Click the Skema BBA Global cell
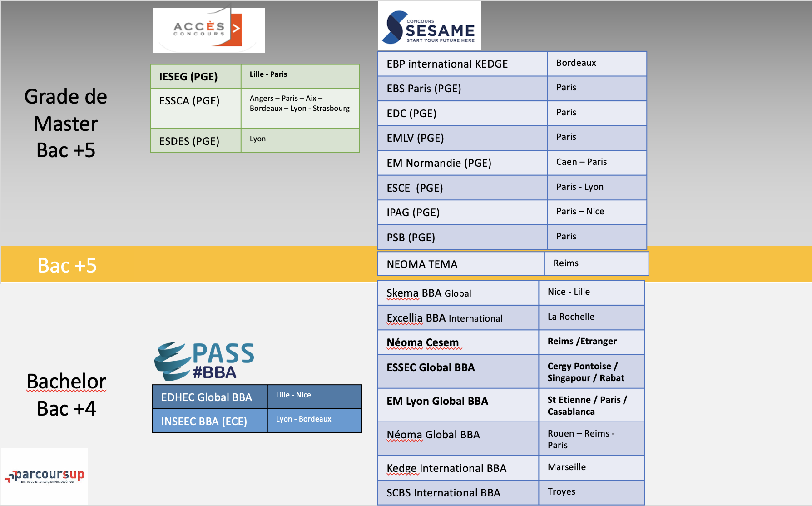 (x=458, y=293)
